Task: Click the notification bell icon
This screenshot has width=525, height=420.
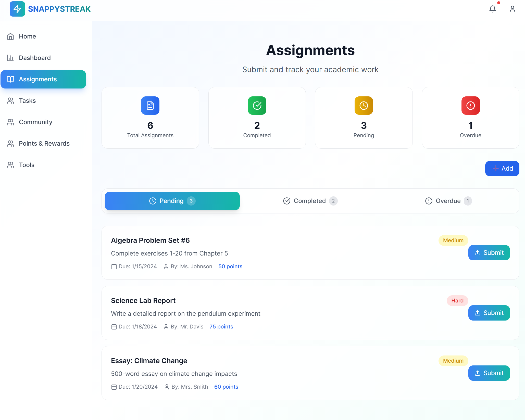Action: [x=492, y=9]
